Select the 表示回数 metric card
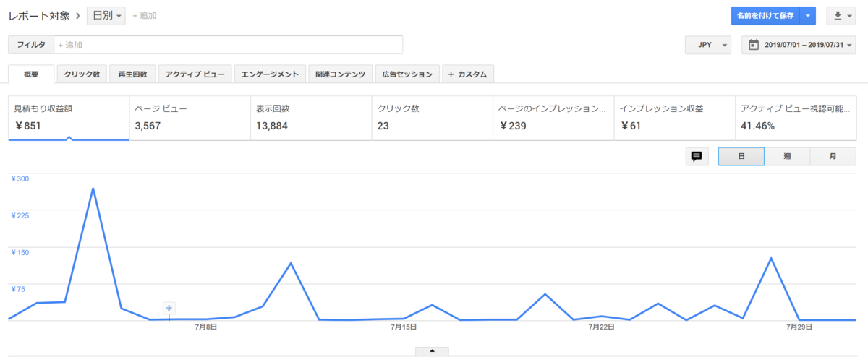The width and height of the screenshot is (868, 357). pyautogui.click(x=311, y=118)
